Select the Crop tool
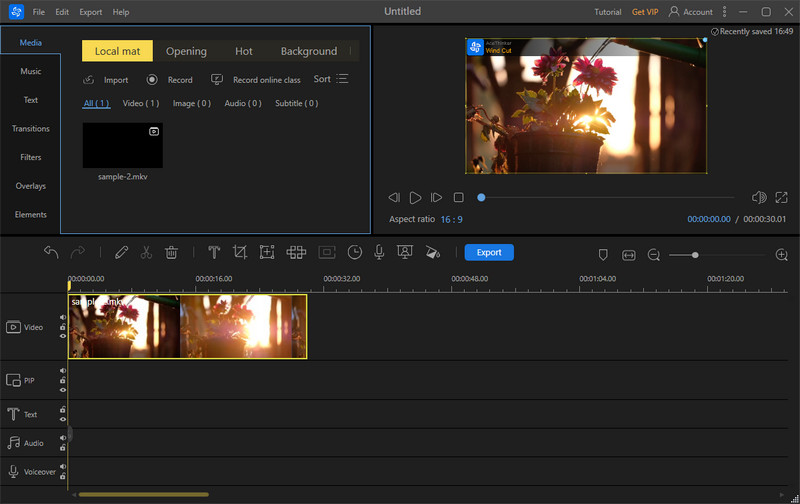Image resolution: width=800 pixels, height=504 pixels. coord(240,252)
